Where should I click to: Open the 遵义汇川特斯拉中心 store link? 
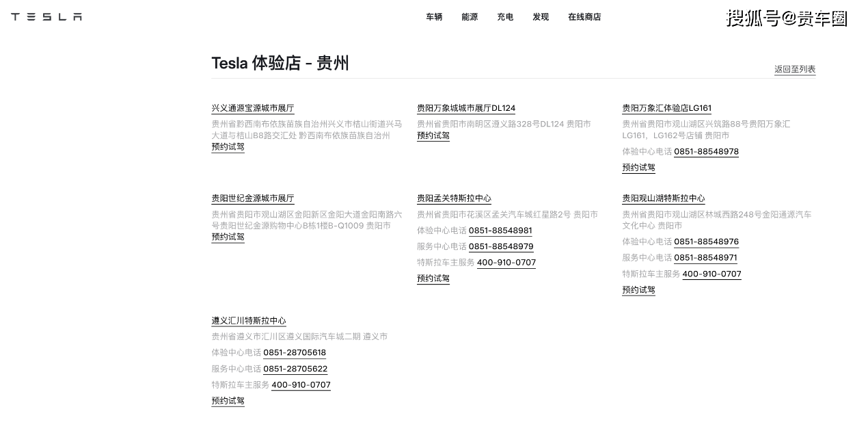pos(249,321)
